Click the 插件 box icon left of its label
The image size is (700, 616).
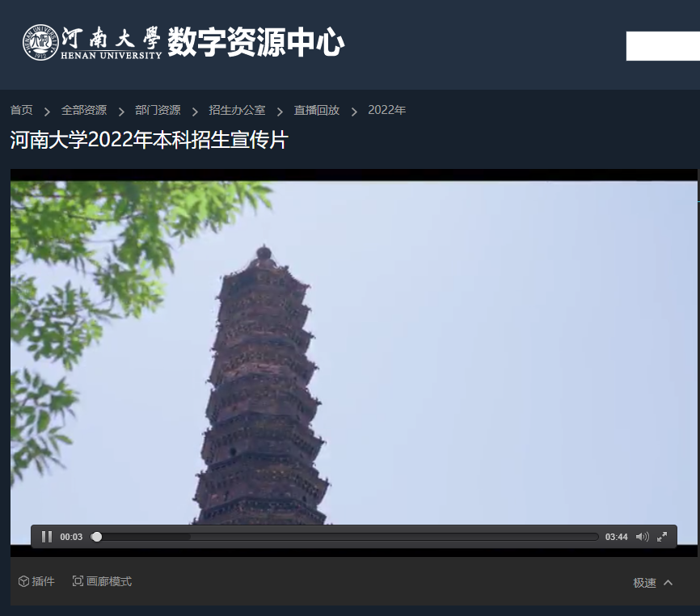[23, 580]
